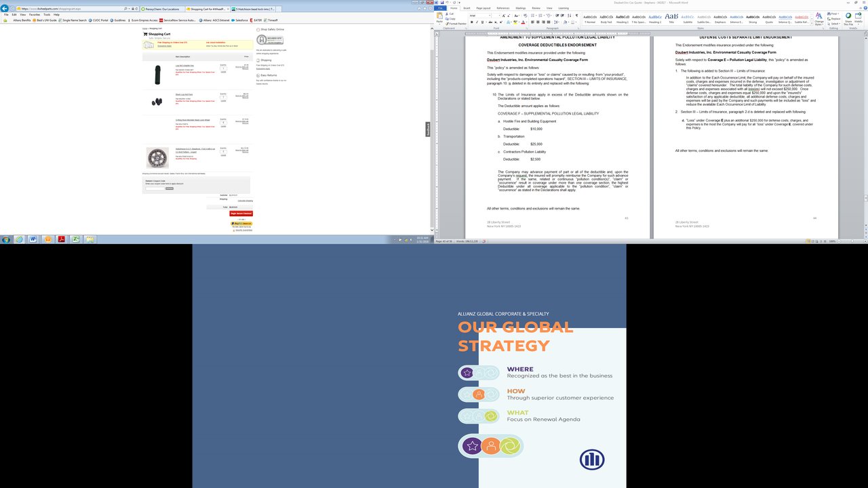Click Begin Secure Checkout button
This screenshot has height=488, width=868.
coord(241,213)
